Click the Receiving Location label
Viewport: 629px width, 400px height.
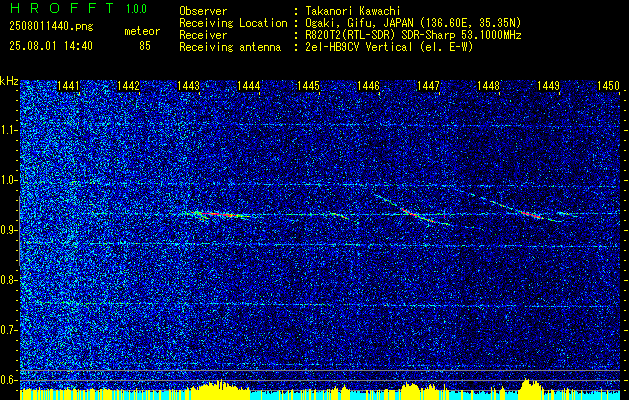coord(233,23)
